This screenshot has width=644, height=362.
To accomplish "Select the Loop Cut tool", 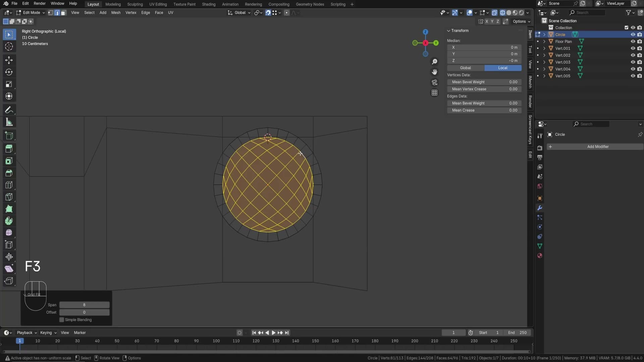I will (x=9, y=185).
